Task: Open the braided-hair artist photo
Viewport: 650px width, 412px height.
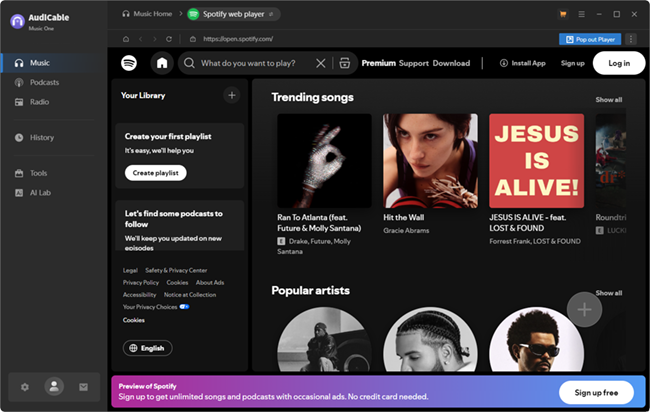Action: click(430, 339)
